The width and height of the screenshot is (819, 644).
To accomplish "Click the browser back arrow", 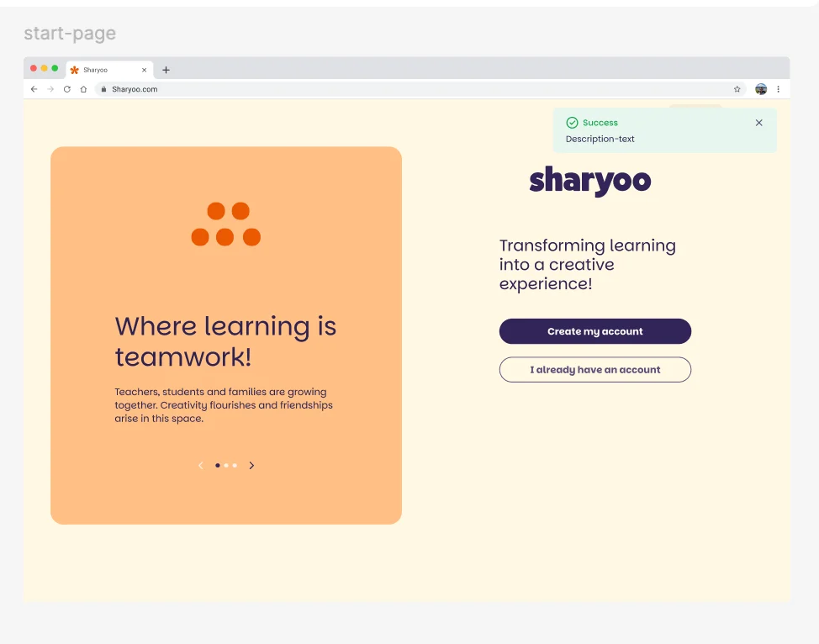I will 34,89.
